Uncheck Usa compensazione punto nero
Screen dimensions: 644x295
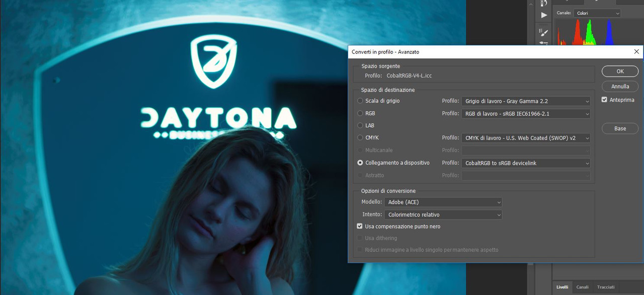point(360,227)
